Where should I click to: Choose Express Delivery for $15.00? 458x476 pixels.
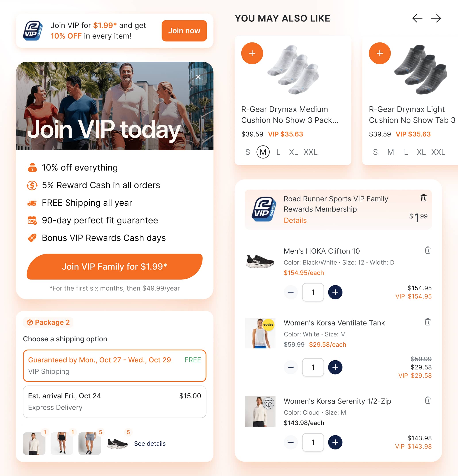[115, 401]
